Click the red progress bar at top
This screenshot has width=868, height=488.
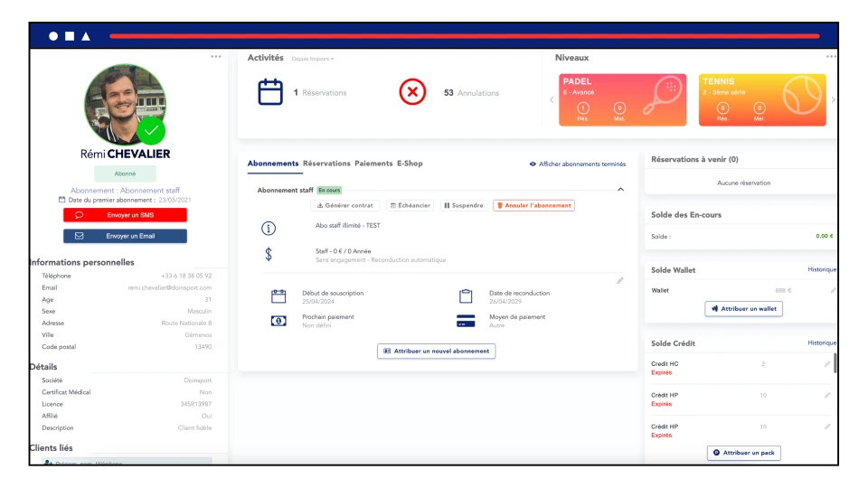465,36
